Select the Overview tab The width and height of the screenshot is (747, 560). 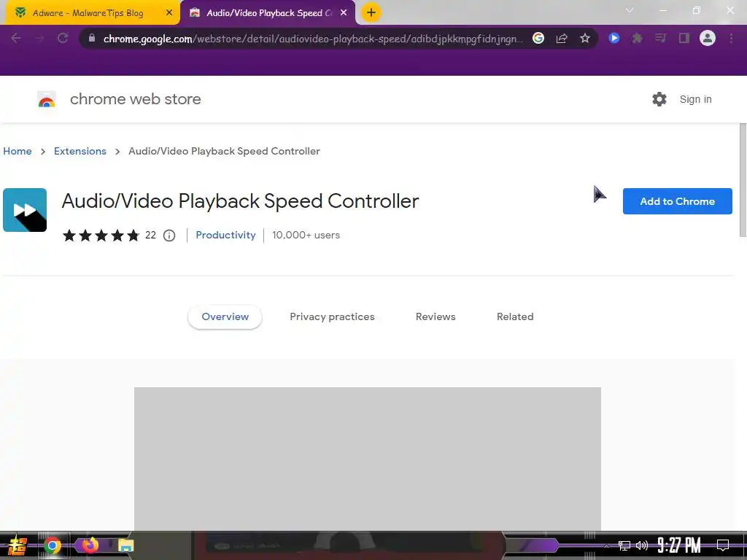(225, 316)
